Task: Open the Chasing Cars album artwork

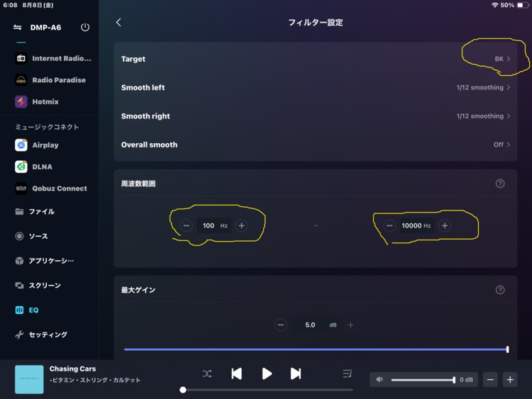Action: [29, 379]
